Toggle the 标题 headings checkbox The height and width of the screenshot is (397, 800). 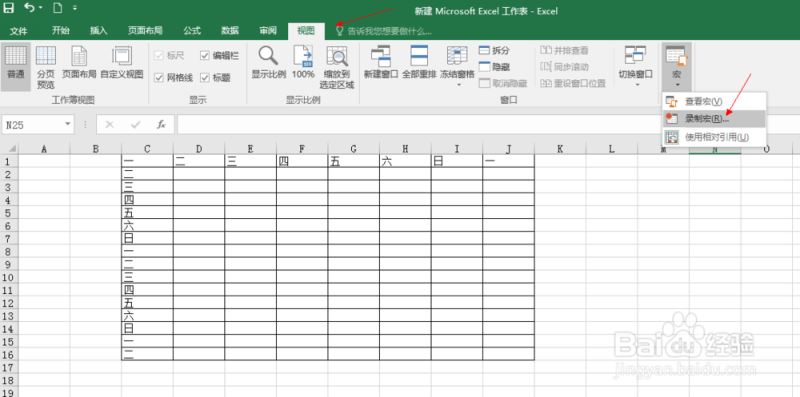pyautogui.click(x=205, y=78)
